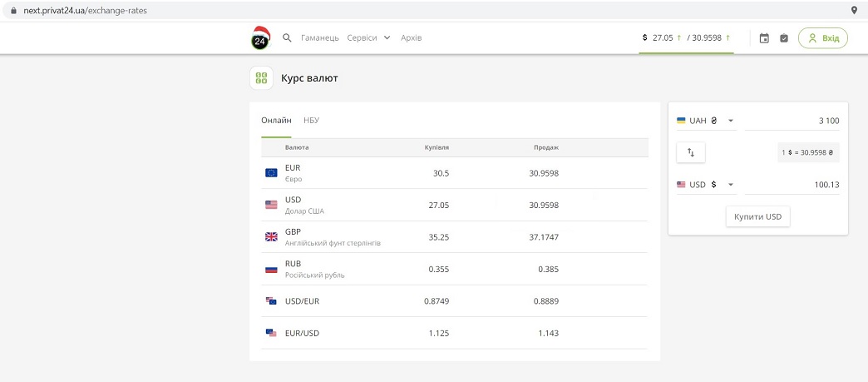Click the Privat24 logo with Santa hat
Screen dimensions: 868x382
261,38
